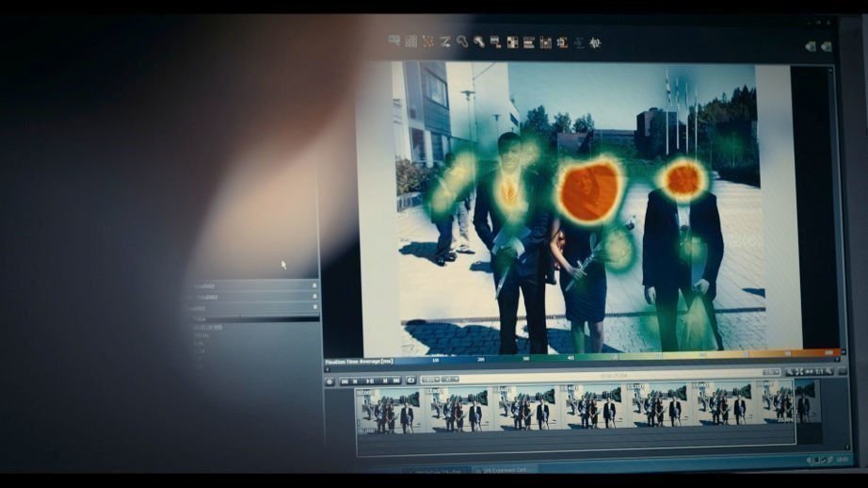Select the second thumbnail in the filmstrip

click(x=457, y=410)
